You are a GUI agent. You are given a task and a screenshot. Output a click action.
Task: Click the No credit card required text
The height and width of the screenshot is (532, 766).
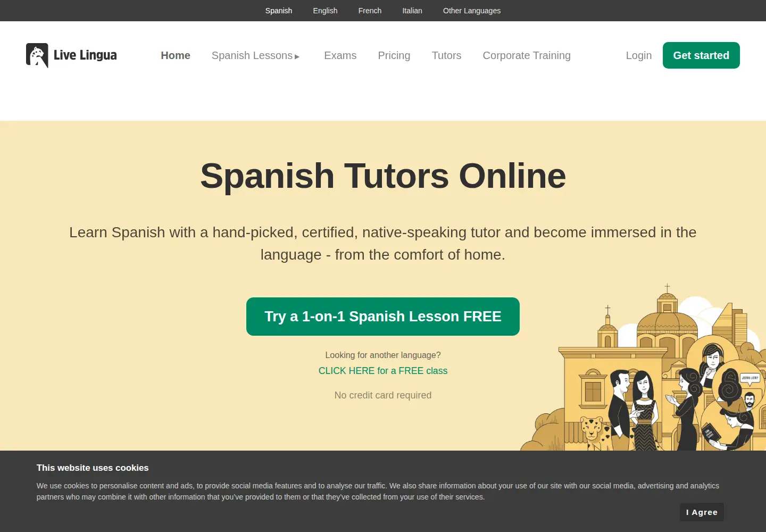coord(383,395)
